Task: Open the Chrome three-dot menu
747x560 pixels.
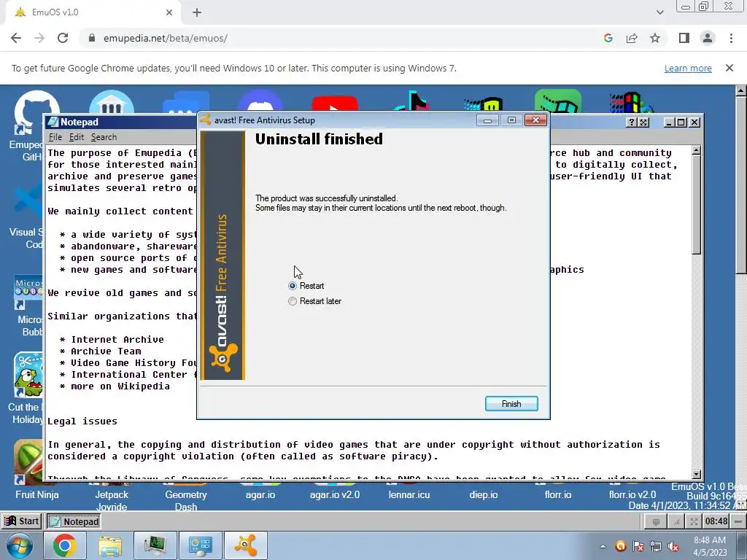Action: 731,38
